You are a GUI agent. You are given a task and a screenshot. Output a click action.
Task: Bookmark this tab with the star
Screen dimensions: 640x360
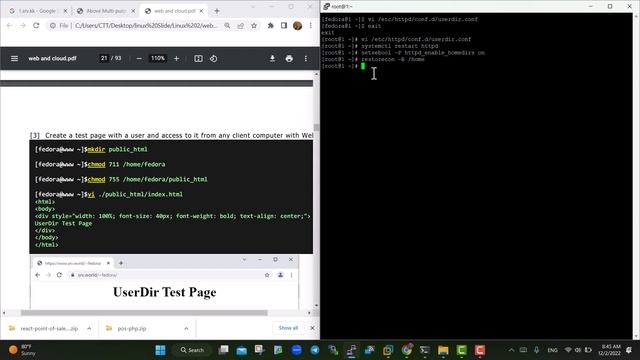pos(254,25)
